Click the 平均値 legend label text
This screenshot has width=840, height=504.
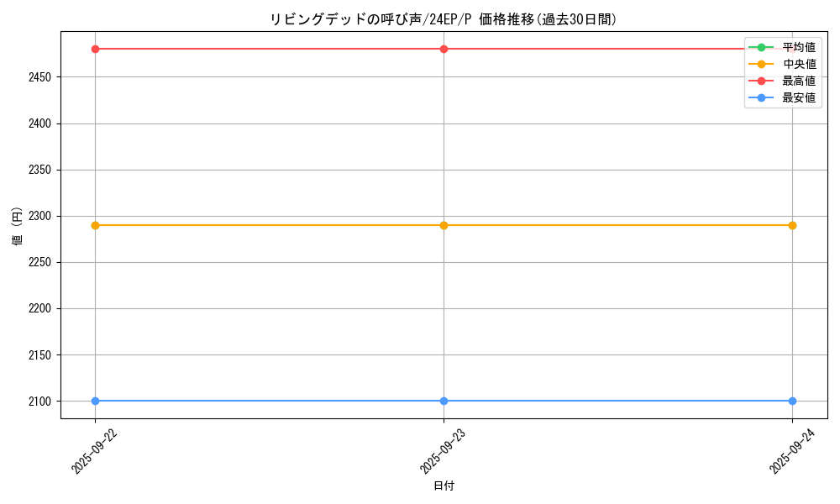click(x=799, y=47)
